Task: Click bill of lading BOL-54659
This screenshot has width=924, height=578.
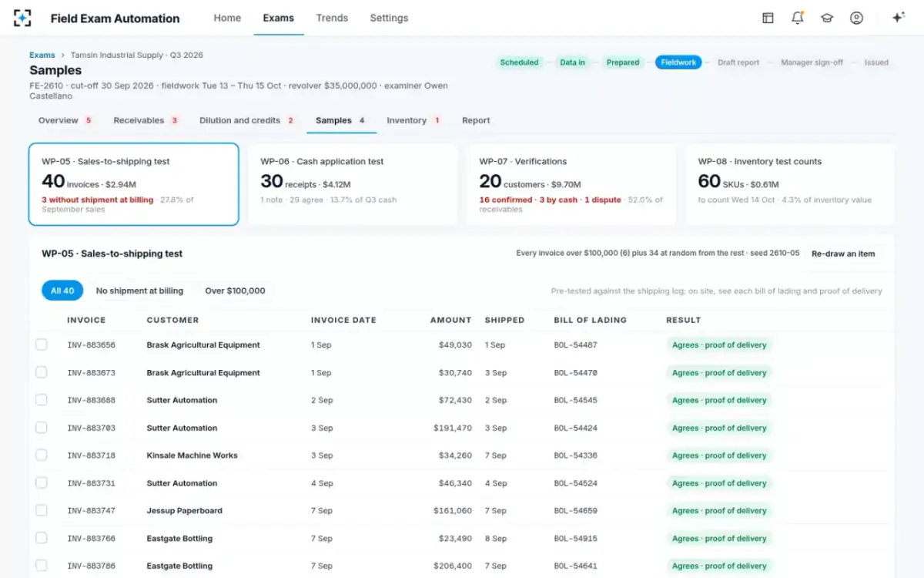Action: pyautogui.click(x=575, y=510)
